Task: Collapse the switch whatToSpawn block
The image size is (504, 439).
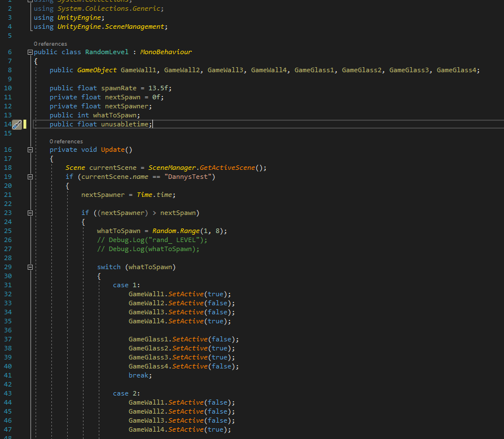Action: [x=30, y=267]
